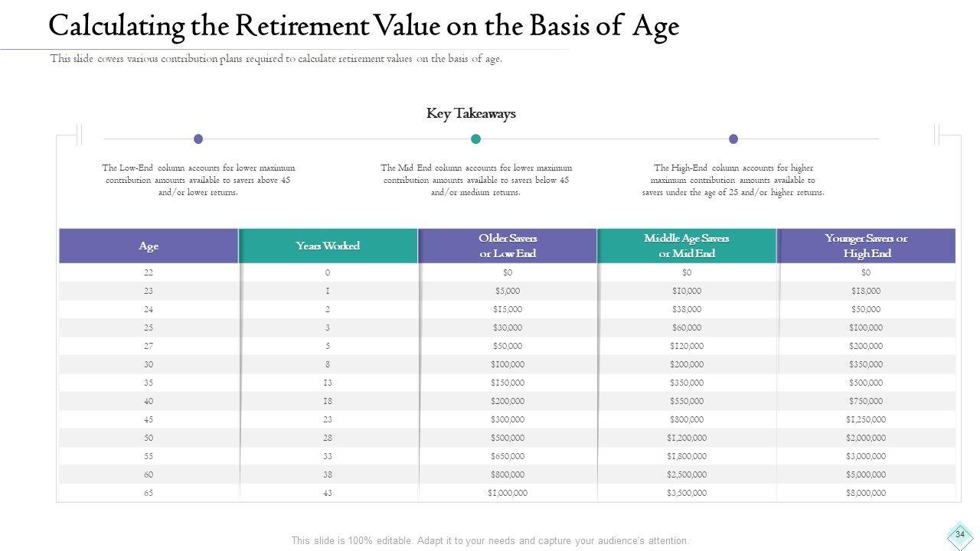Click the $3,500,000 mid end cell
980x551 pixels.
point(687,494)
